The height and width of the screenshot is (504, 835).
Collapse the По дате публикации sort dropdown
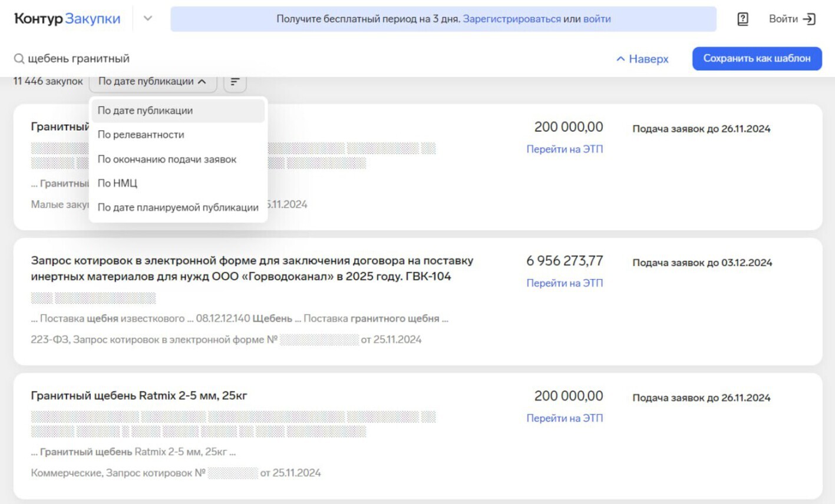152,82
